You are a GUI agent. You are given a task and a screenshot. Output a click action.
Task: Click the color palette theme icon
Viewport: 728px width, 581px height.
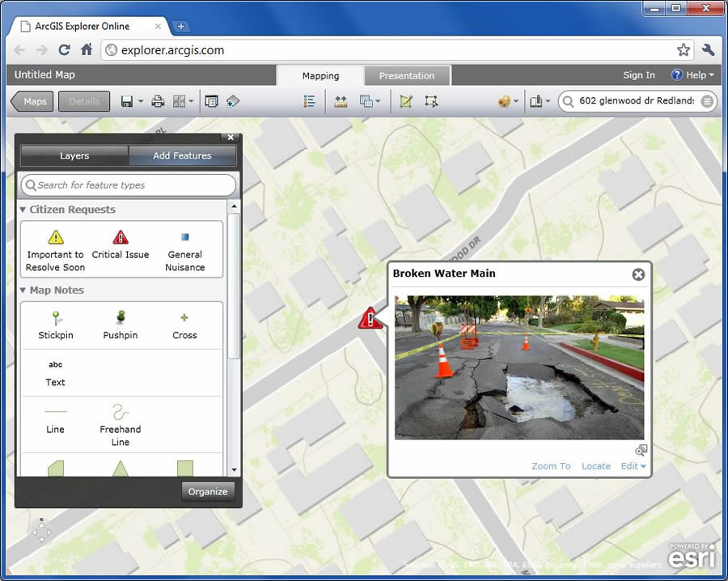click(x=504, y=101)
